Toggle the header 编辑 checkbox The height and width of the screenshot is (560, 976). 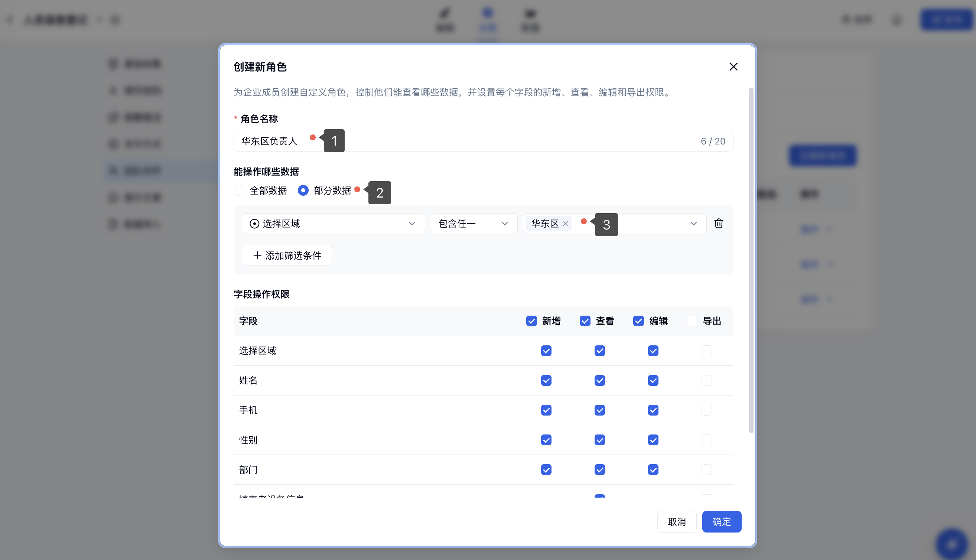(x=638, y=321)
